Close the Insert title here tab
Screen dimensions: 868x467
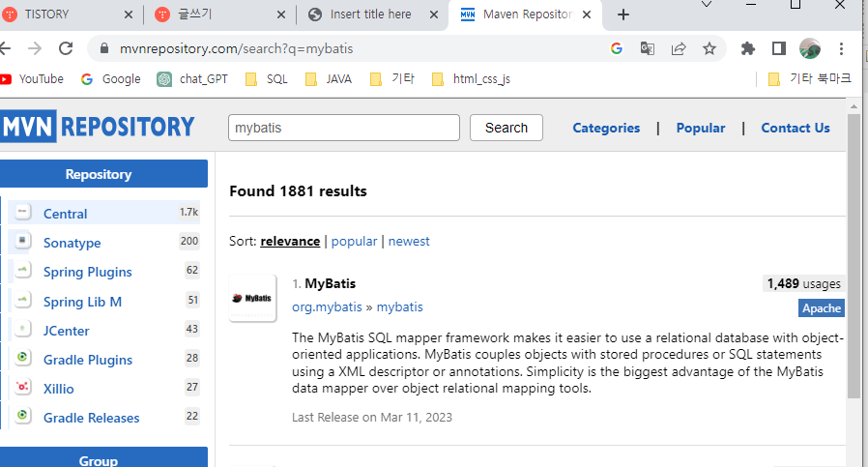[x=434, y=15]
